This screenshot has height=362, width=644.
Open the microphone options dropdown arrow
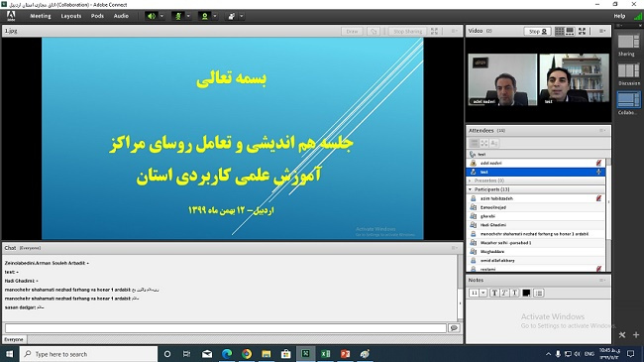(188, 16)
